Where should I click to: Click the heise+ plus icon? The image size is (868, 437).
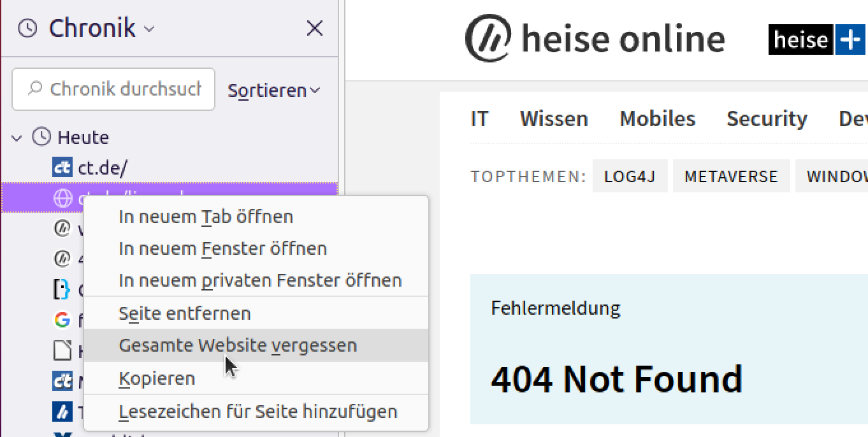tap(850, 39)
